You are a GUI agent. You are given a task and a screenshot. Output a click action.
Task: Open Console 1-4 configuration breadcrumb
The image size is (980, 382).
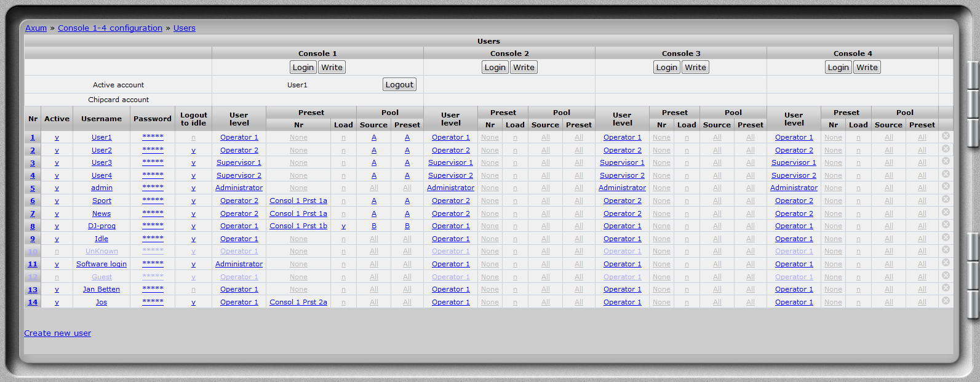click(x=110, y=28)
